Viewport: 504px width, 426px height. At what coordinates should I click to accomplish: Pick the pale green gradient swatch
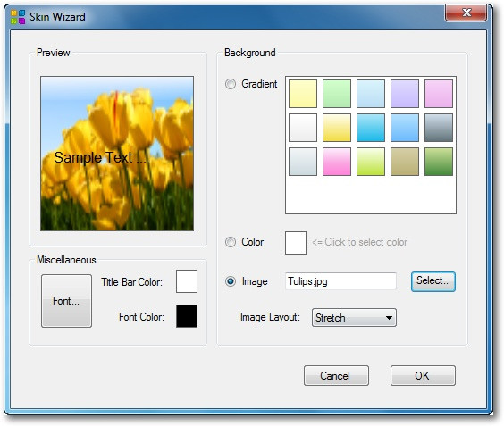click(337, 94)
